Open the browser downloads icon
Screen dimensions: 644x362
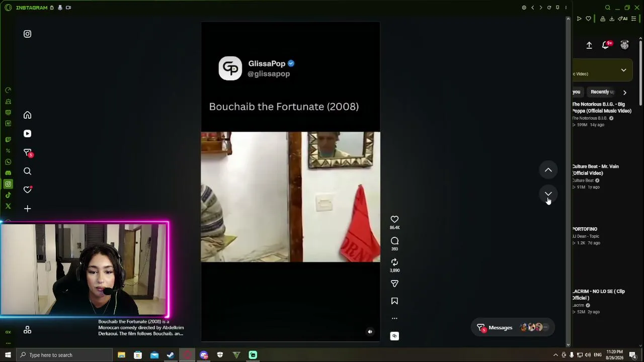pos(612,19)
